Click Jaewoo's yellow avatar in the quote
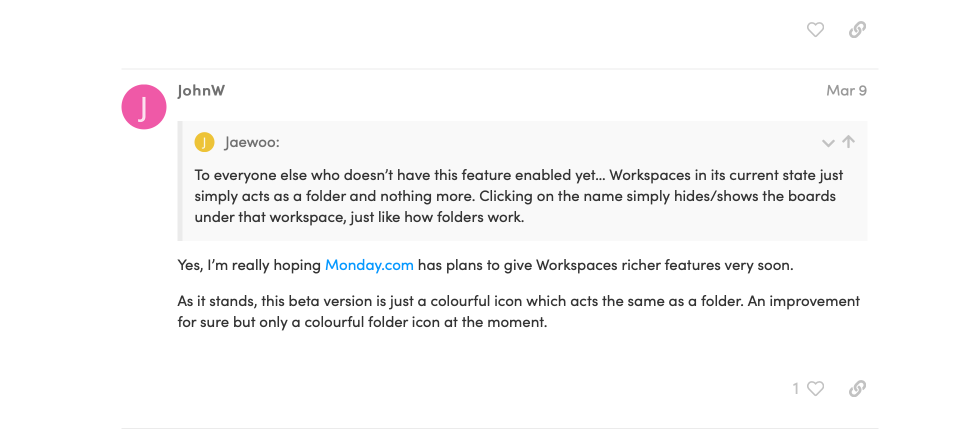The width and height of the screenshot is (980, 433). (x=204, y=142)
